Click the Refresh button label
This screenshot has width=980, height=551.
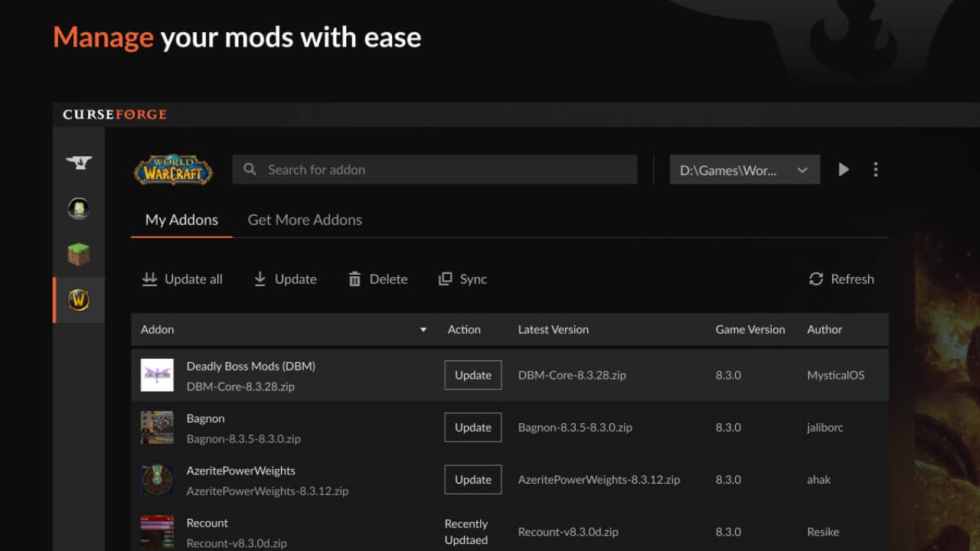tap(852, 279)
